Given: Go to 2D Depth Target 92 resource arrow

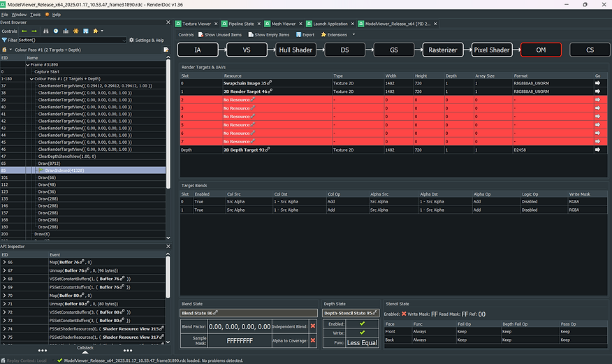Looking at the screenshot, I should coord(597,150).
